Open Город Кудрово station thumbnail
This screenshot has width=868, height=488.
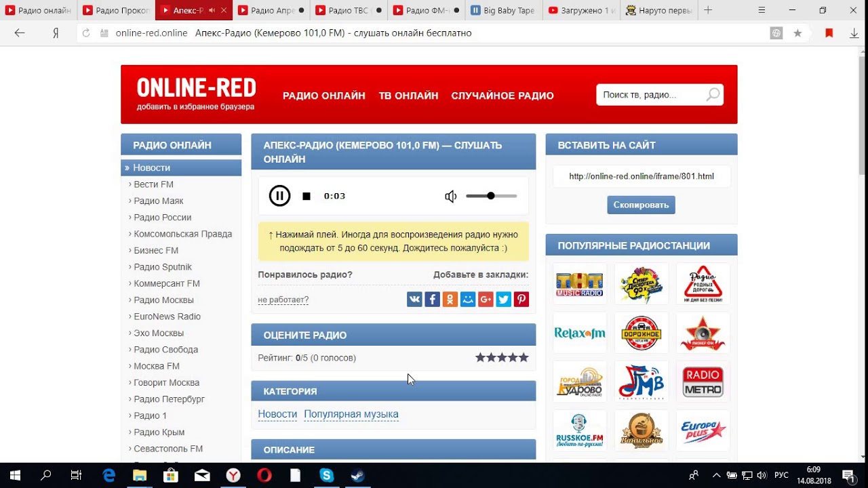(580, 382)
